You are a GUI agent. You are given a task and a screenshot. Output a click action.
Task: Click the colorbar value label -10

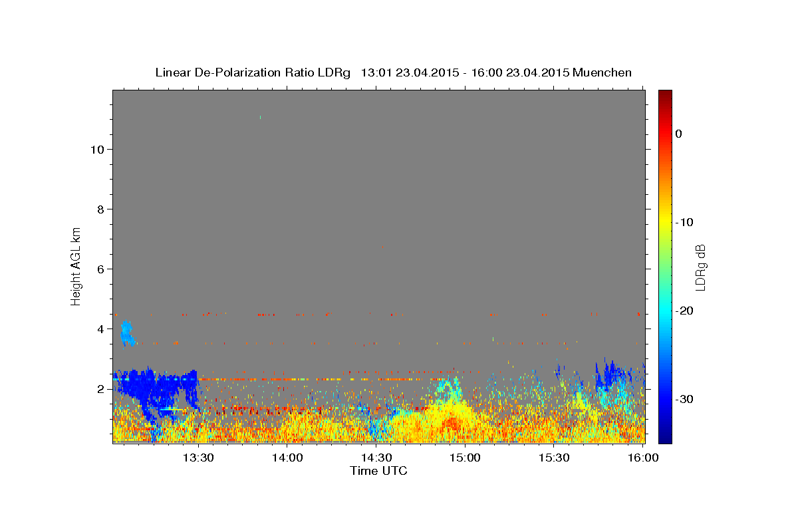tap(684, 222)
